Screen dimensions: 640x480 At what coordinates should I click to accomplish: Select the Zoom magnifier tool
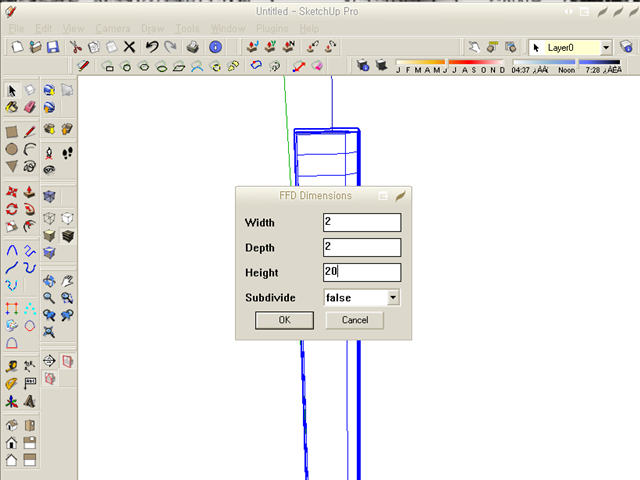[49, 298]
